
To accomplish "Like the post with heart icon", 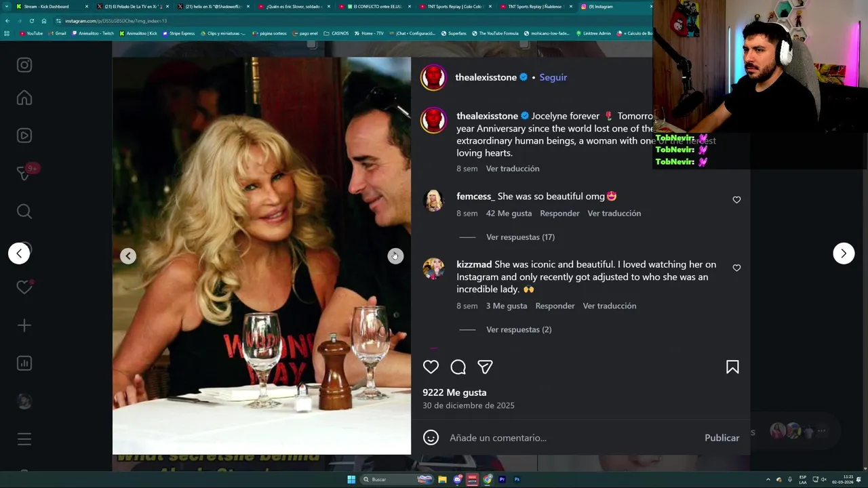I will pyautogui.click(x=431, y=367).
